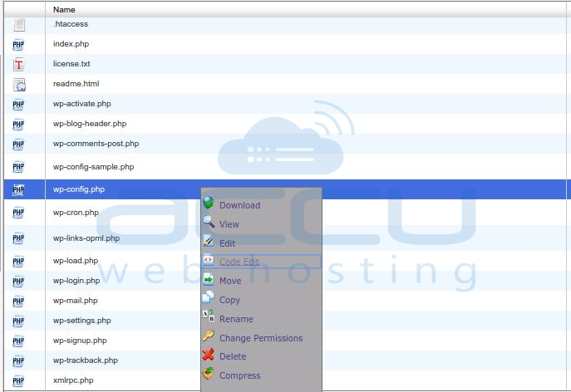The height and width of the screenshot is (392, 571).
Task: Click the magnifier View icon in context menu
Action: coord(209,222)
